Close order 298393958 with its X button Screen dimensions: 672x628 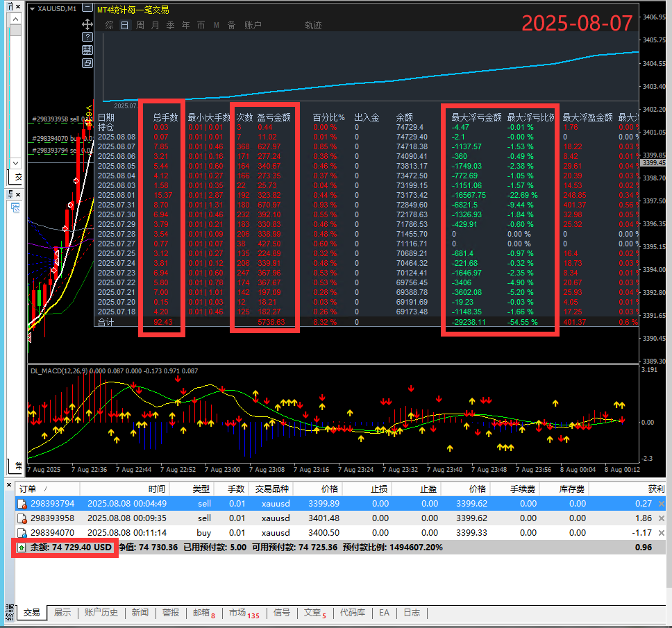click(x=662, y=519)
